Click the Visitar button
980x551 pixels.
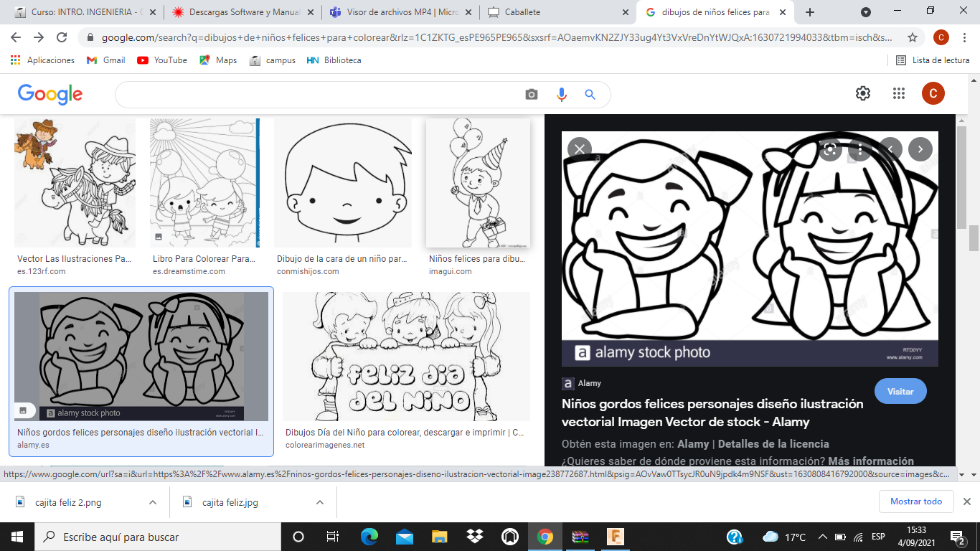[900, 392]
